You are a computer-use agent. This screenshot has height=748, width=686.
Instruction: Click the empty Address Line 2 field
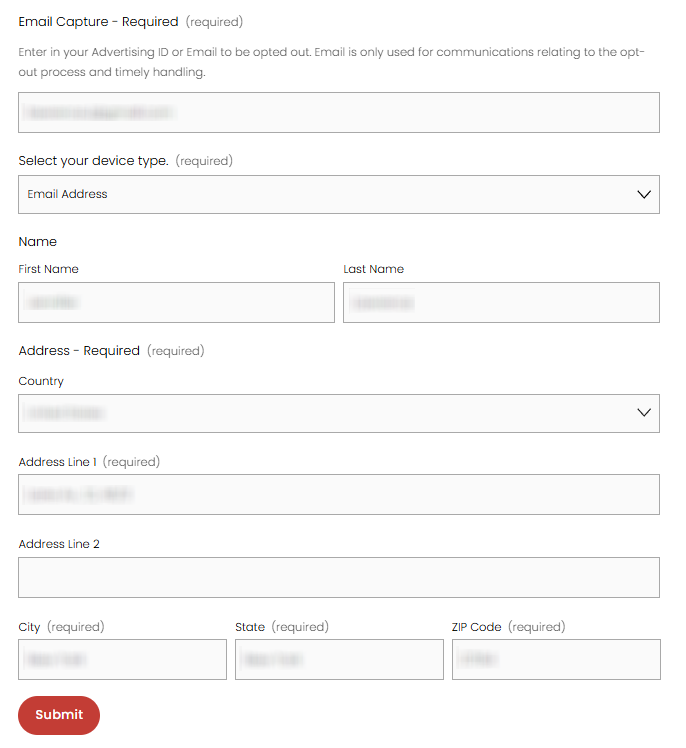tap(338, 577)
